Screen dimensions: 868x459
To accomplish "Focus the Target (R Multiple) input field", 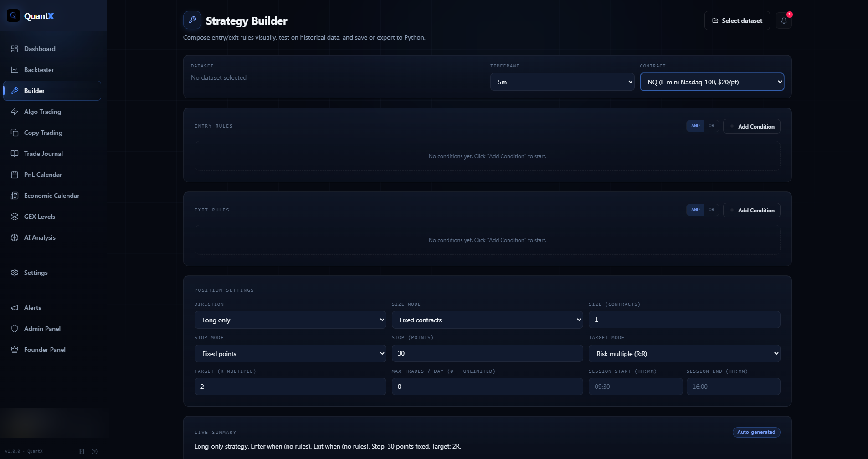I will (x=290, y=387).
